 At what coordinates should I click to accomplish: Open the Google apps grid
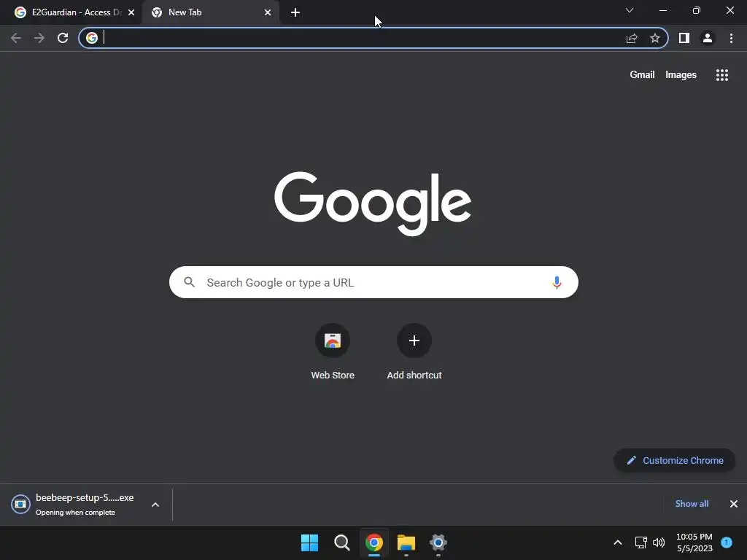(722, 75)
